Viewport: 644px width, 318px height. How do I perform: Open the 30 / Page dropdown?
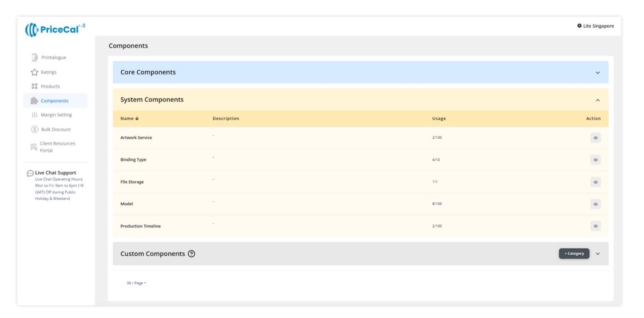(x=136, y=283)
